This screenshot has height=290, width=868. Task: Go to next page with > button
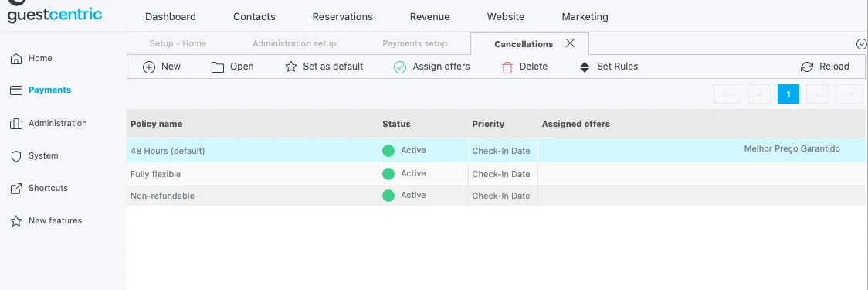[x=817, y=94]
